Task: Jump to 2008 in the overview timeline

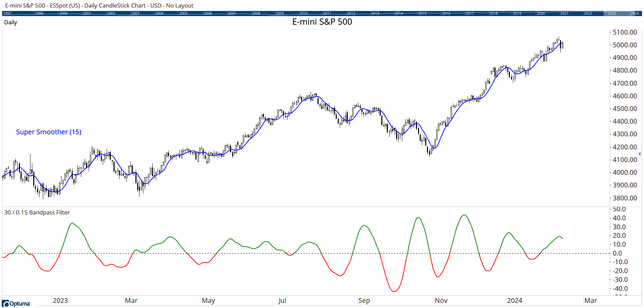Action: (256, 13)
